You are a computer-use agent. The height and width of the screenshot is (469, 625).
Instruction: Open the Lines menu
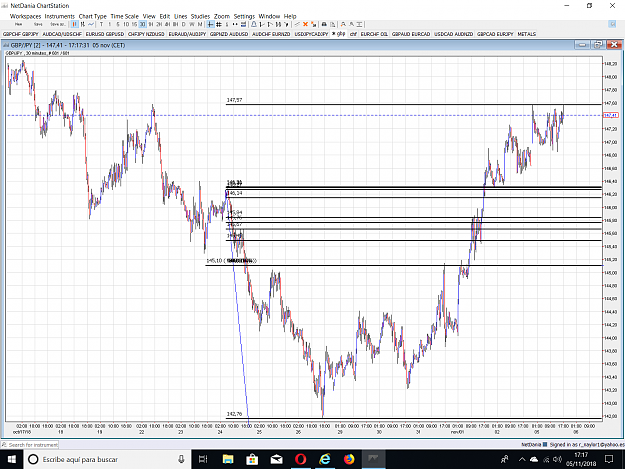click(x=181, y=16)
